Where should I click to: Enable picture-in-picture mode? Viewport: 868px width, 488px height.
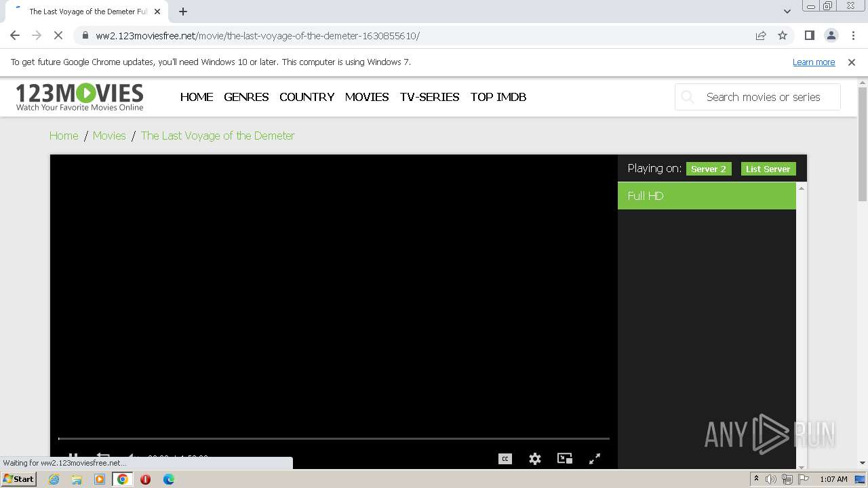[x=565, y=459]
